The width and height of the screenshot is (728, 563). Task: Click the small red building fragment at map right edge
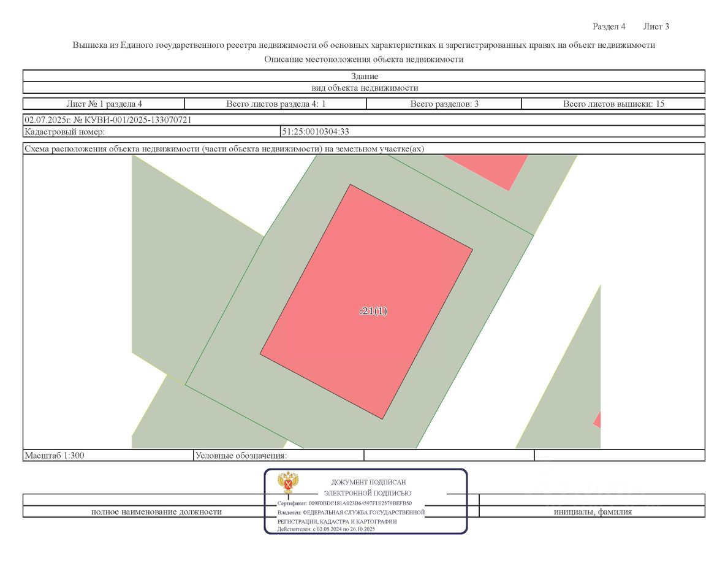coord(597,420)
